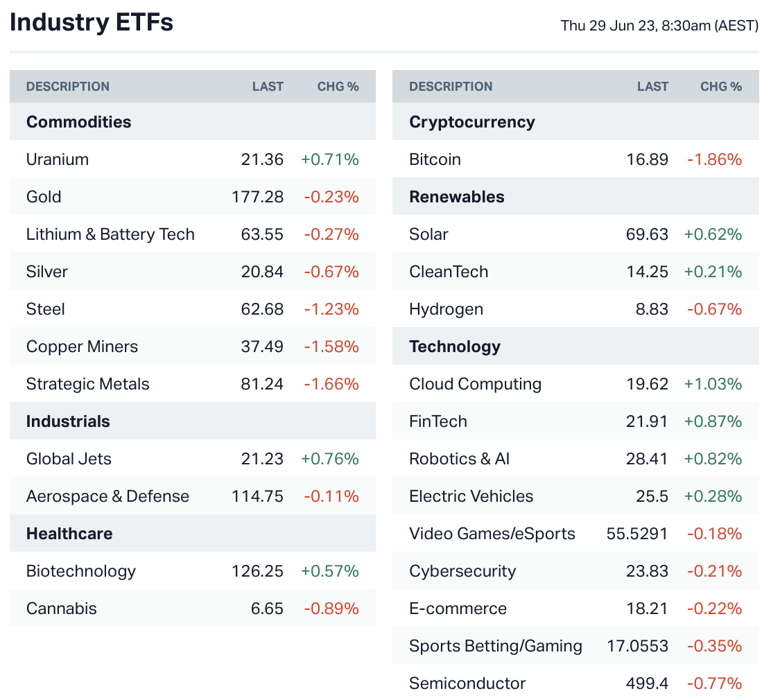Click the Commodities section heading
This screenshot has height=700, width=771.
78,122
